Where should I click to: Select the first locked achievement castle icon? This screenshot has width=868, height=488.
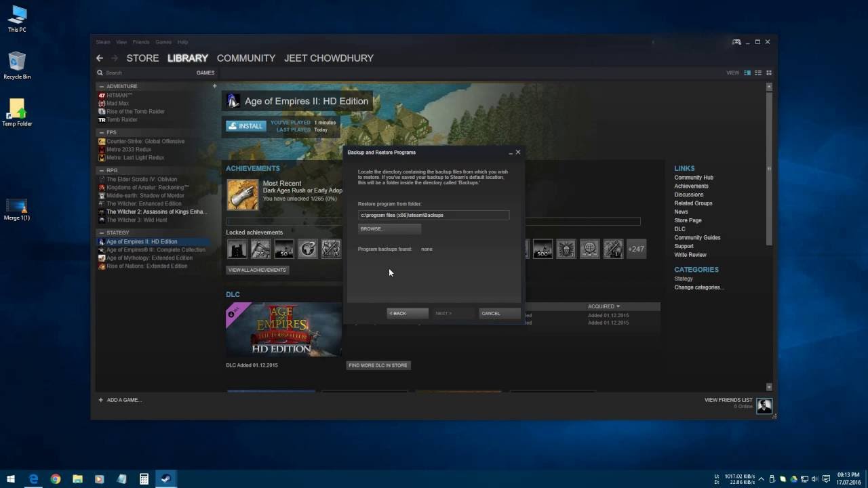(237, 249)
